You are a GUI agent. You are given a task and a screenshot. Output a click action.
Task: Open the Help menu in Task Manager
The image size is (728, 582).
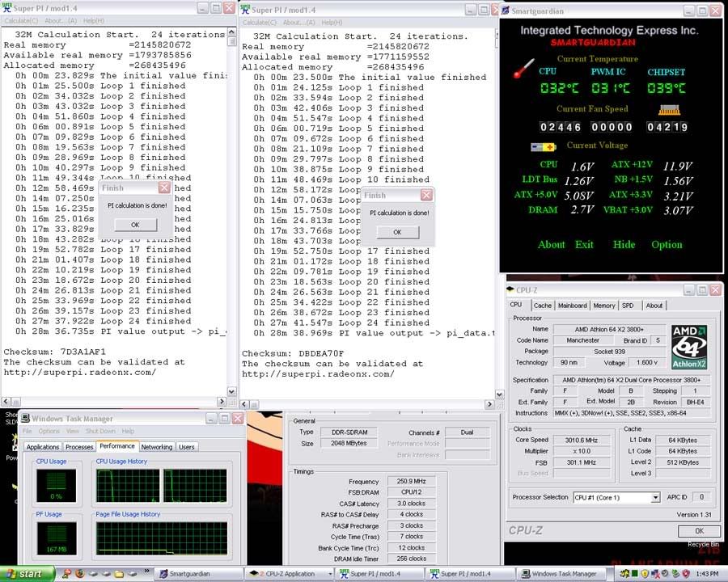(128, 431)
